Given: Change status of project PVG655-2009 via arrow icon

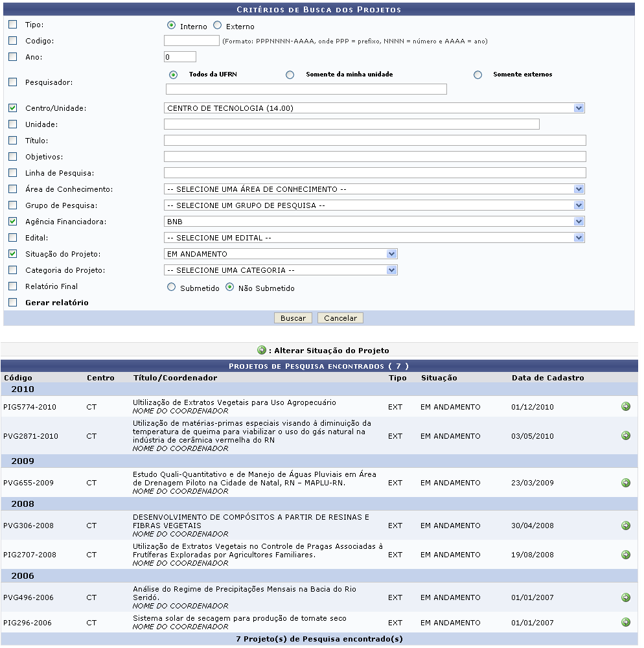Looking at the screenshot, I should pyautogui.click(x=625, y=483).
